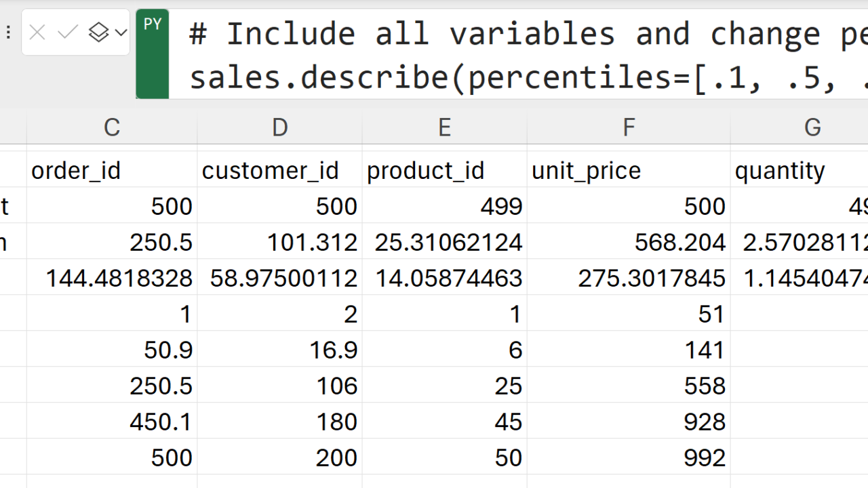This screenshot has height=488, width=868.
Task: Open the Python output dropdown chevron
Action: click(121, 33)
